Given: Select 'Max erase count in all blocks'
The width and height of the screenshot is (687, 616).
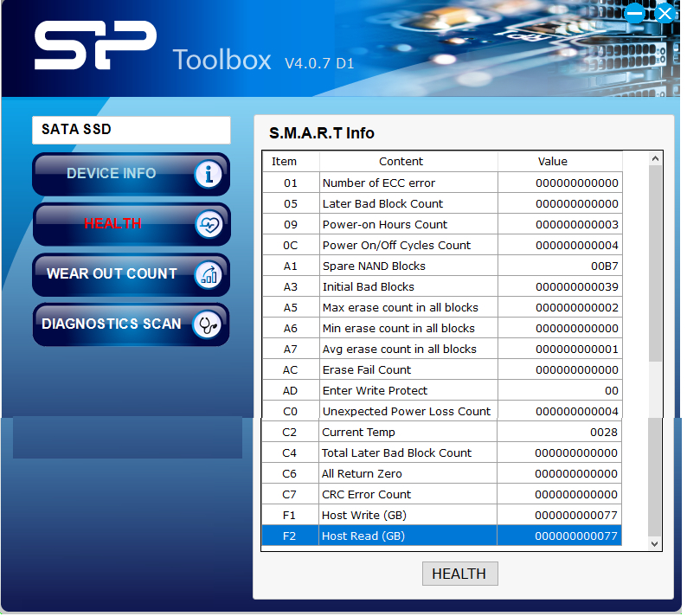Looking at the screenshot, I should pos(442,307).
